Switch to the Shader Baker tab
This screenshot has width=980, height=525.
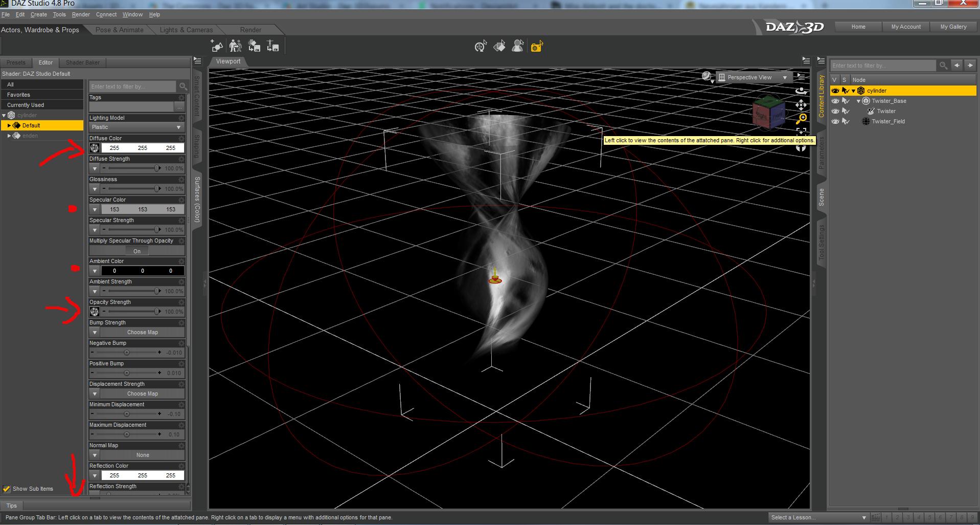[83, 62]
